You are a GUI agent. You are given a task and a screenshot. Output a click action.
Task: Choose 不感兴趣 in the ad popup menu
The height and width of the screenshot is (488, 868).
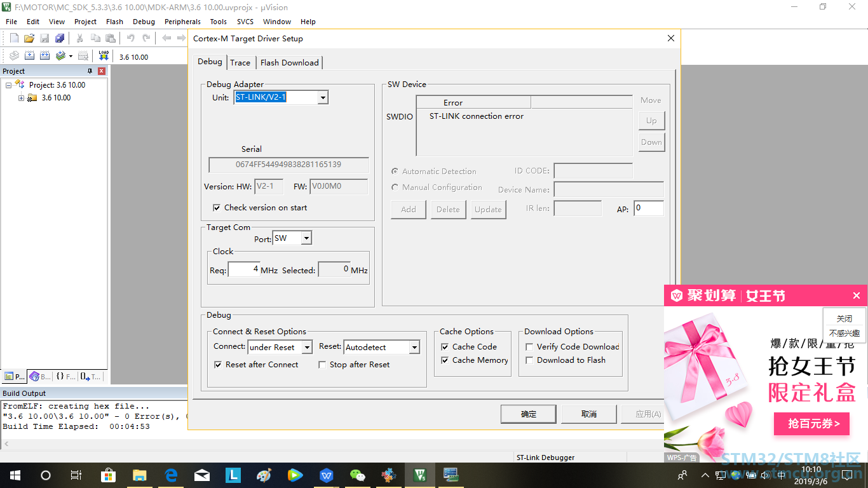coord(844,334)
